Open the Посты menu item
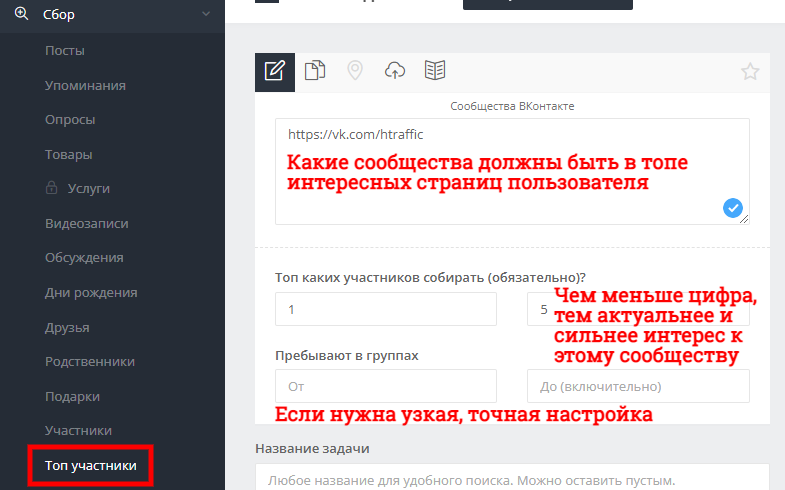Viewport: 785px width, 490px height. pyautogui.click(x=65, y=51)
